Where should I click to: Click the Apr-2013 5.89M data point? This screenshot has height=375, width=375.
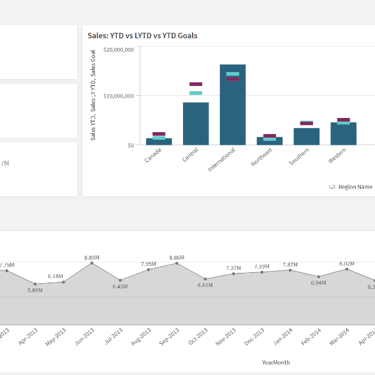point(35,284)
